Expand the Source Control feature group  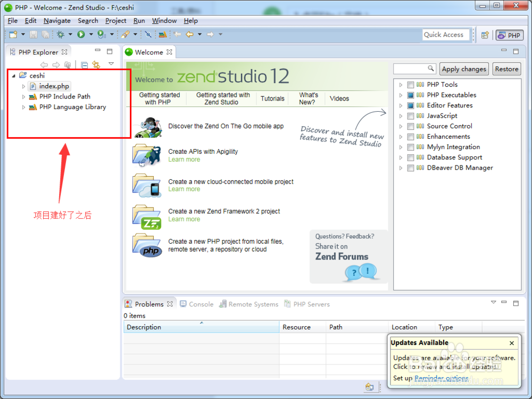point(401,126)
